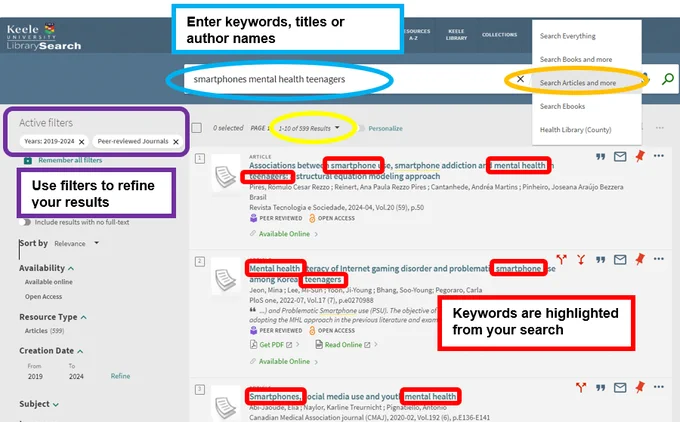Click the Keele University LibrarySearch logo
The width and height of the screenshot is (680, 422).
click(43, 37)
